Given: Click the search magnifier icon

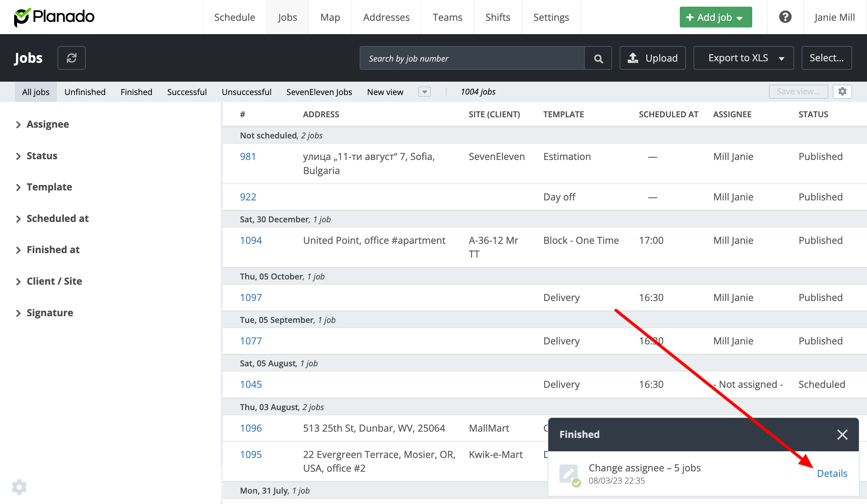Looking at the screenshot, I should pyautogui.click(x=598, y=58).
